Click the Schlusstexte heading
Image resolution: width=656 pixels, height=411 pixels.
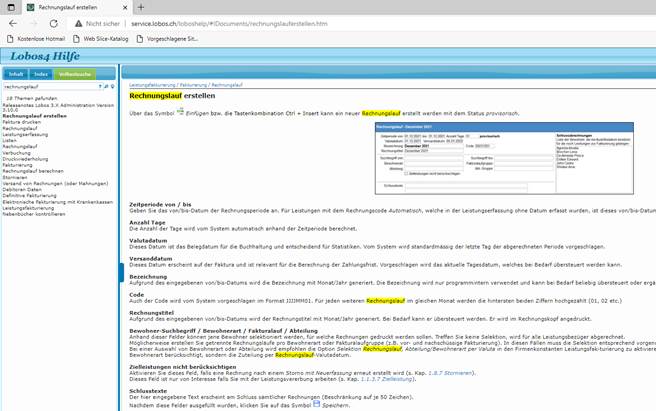(148, 391)
